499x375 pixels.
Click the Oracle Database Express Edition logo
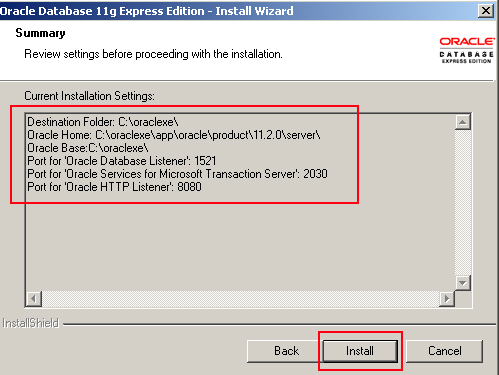tap(466, 50)
